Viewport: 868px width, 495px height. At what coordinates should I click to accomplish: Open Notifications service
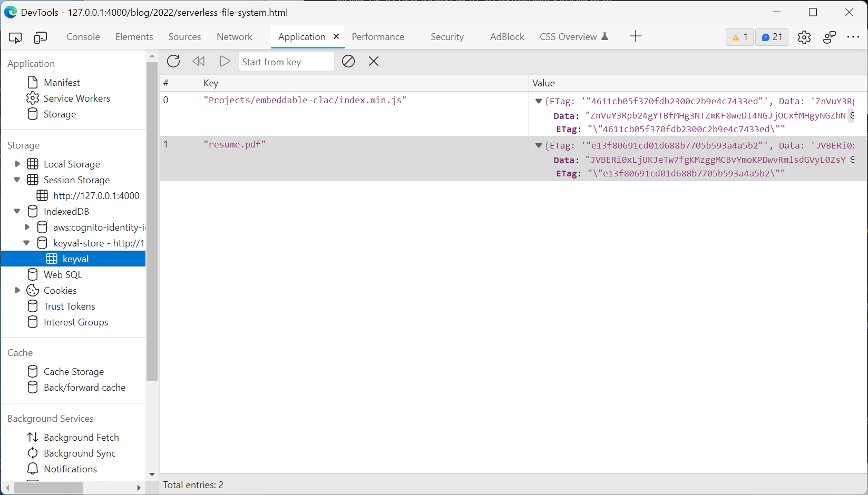(70, 469)
